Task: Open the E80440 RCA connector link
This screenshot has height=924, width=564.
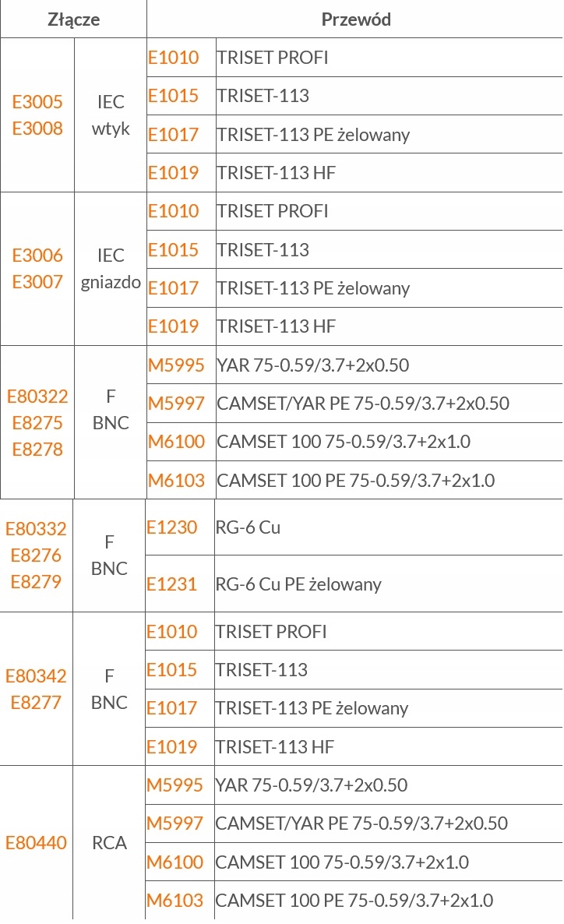Action: 36,843
